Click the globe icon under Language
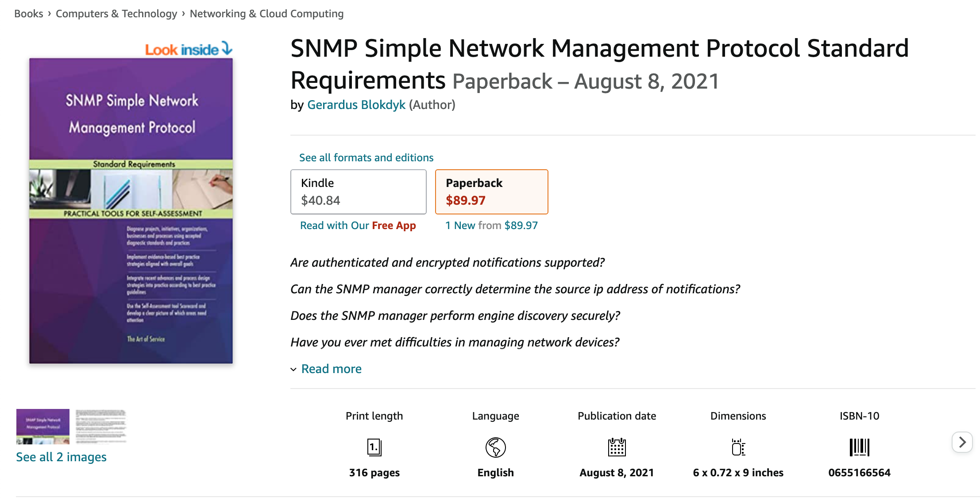This screenshot has height=498, width=980. tap(495, 447)
